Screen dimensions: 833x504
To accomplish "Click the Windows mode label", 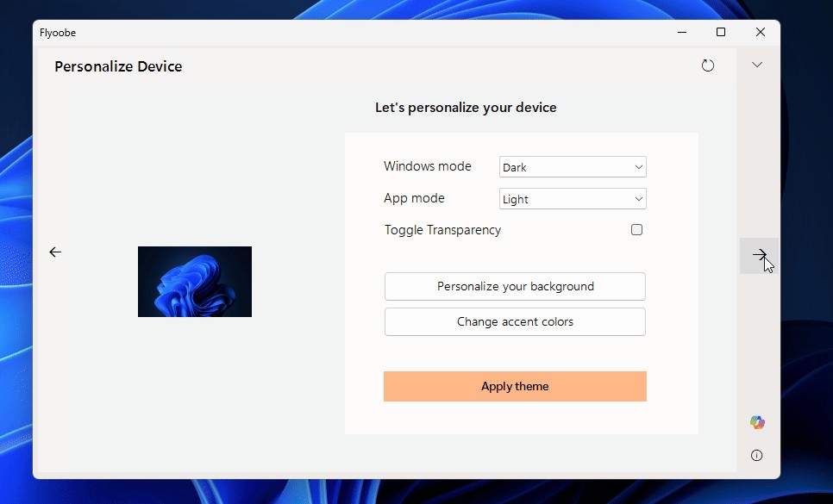I will 428,166.
